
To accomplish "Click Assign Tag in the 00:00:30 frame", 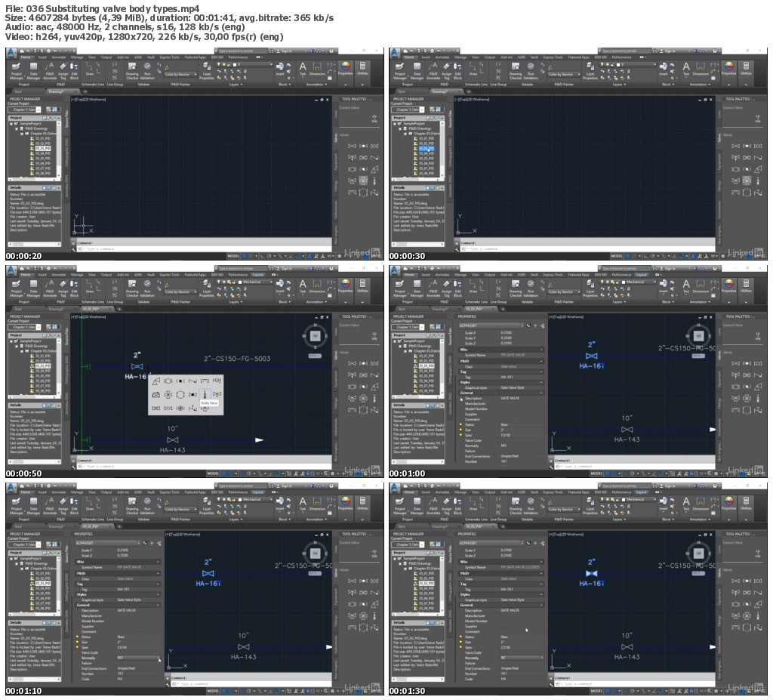I will click(447, 70).
